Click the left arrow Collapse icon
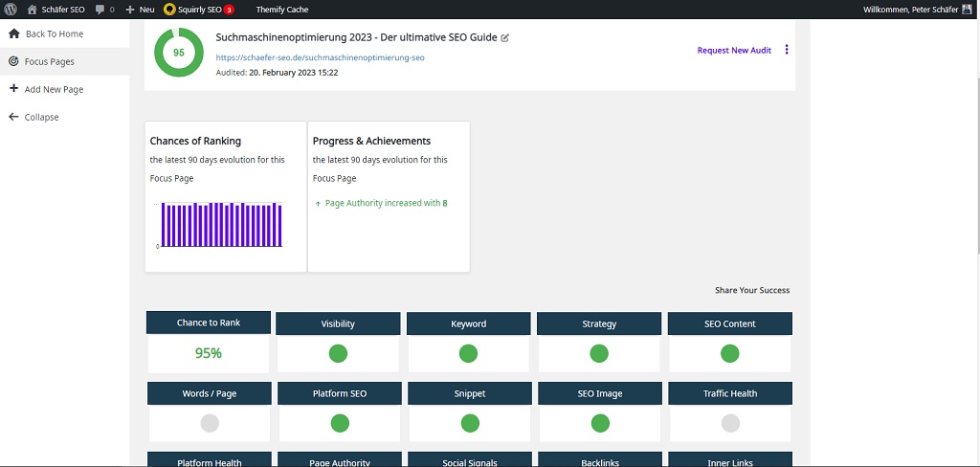The width and height of the screenshot is (980, 467). tap(13, 117)
